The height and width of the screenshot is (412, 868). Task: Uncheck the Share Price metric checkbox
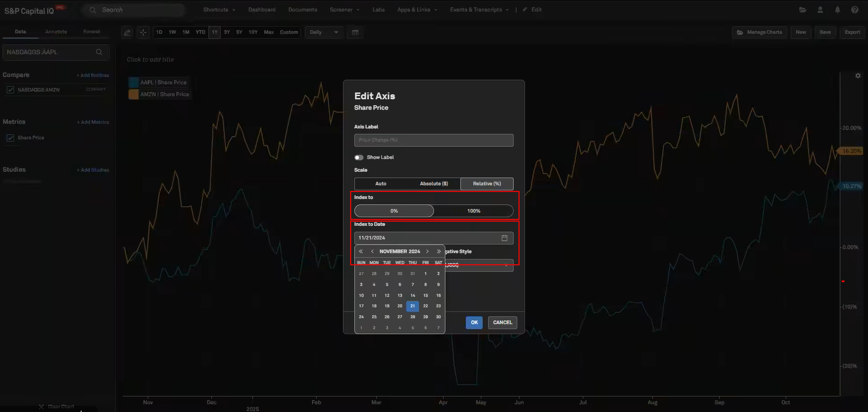[10, 138]
